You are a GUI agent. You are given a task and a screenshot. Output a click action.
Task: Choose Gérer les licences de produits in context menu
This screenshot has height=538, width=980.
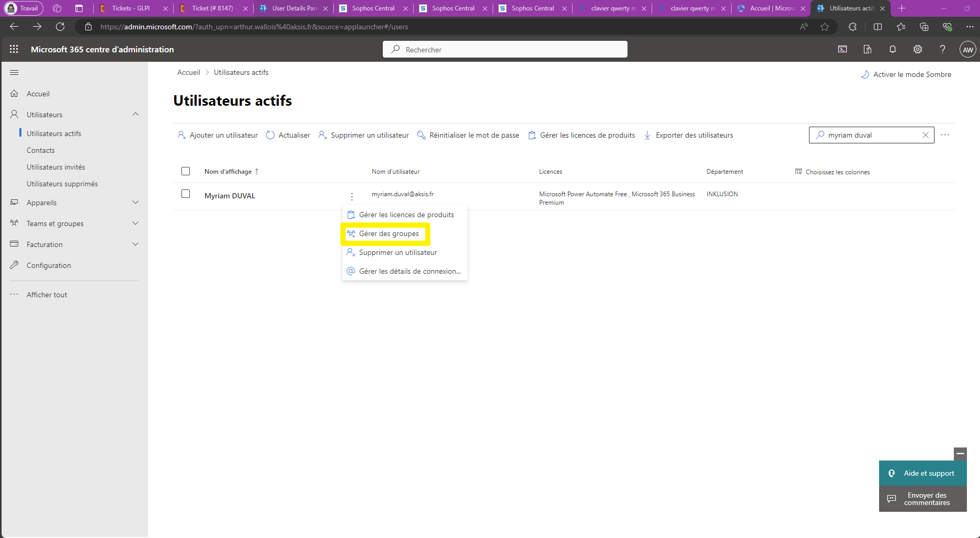click(x=405, y=215)
